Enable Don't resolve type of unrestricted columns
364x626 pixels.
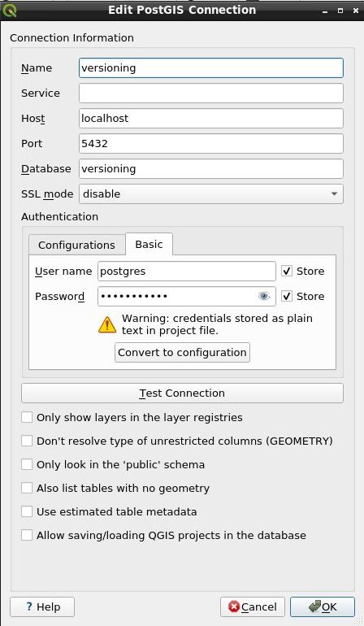pos(27,441)
